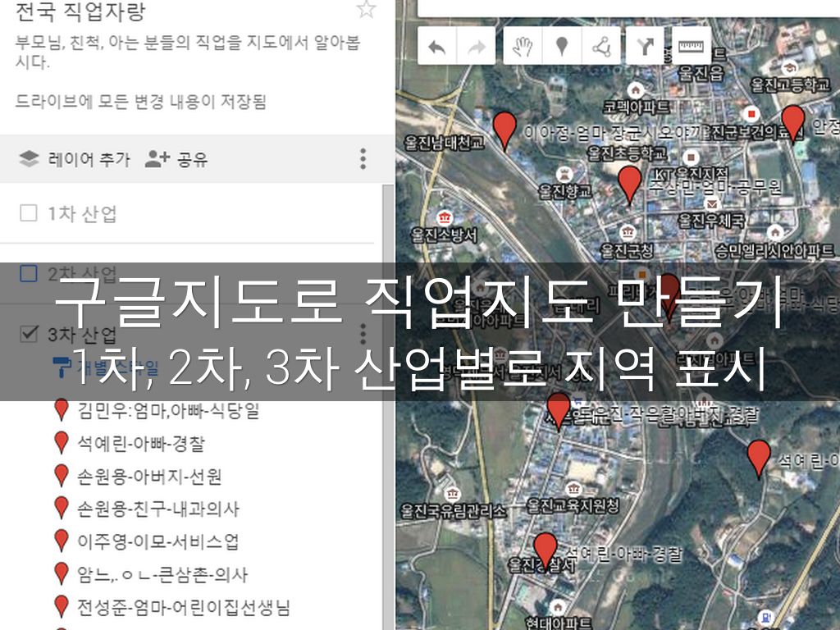Toggle the 2차 산업 layer checkbox
The height and width of the screenshot is (630, 840).
(x=29, y=273)
